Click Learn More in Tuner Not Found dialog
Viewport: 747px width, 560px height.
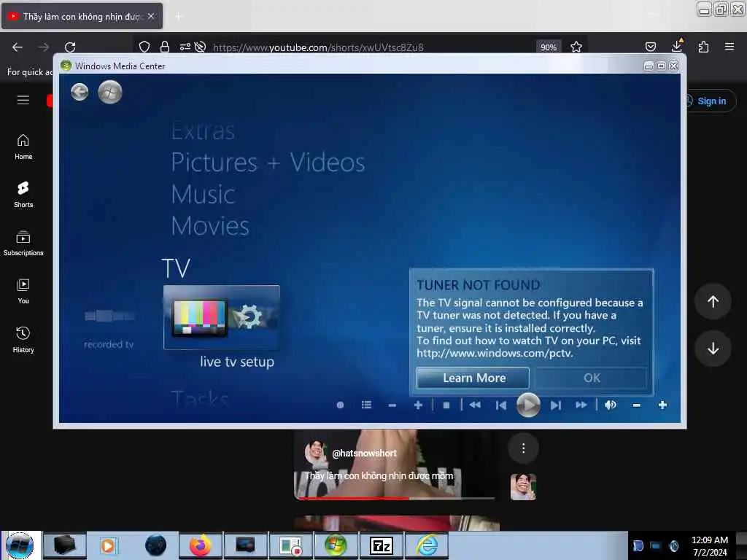(473, 378)
